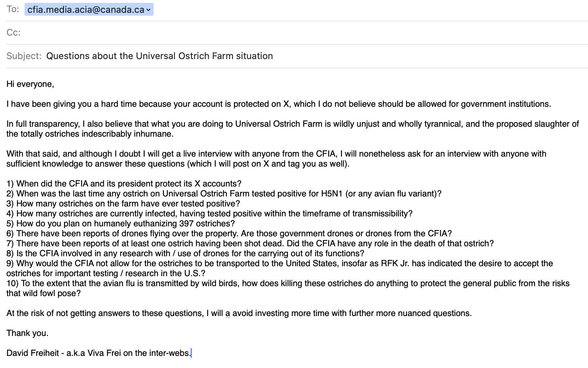Screen dimensions: 588x368
Task: Click the 'Hi everyone,' greeting line
Action: coord(30,84)
